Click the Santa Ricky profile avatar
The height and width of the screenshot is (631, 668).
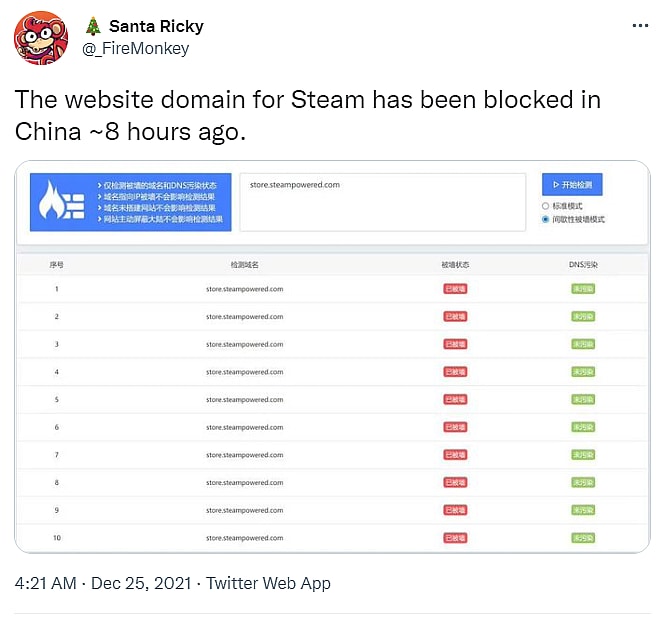pyautogui.click(x=41, y=38)
